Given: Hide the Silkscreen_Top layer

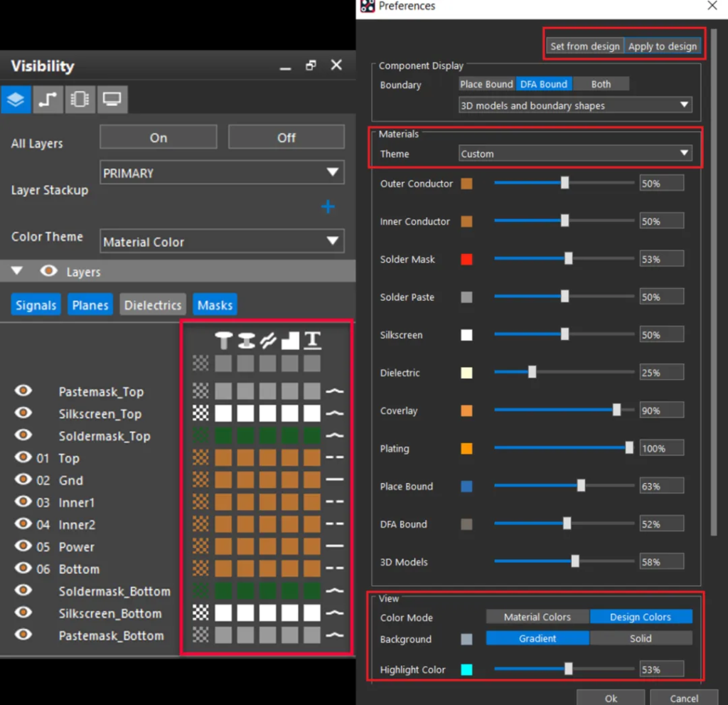Looking at the screenshot, I should [23, 413].
